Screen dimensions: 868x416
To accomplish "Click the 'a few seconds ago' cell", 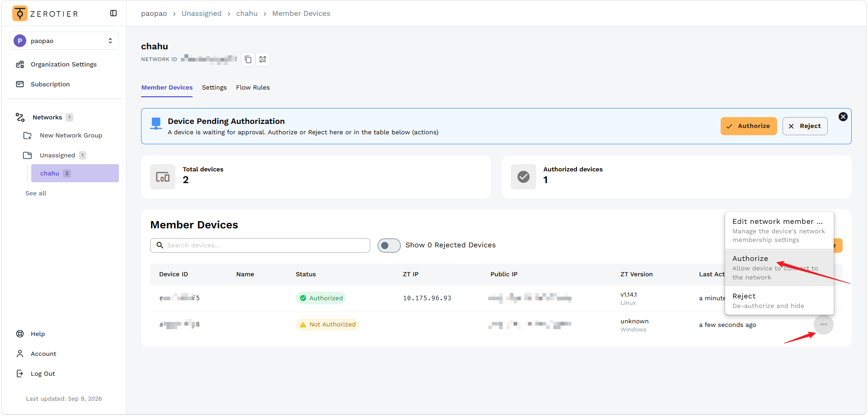I will (727, 325).
